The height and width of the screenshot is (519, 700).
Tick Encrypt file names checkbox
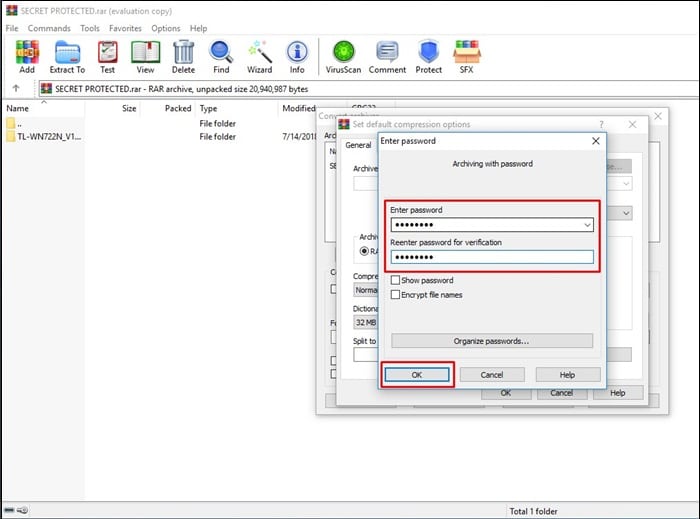pyautogui.click(x=395, y=295)
